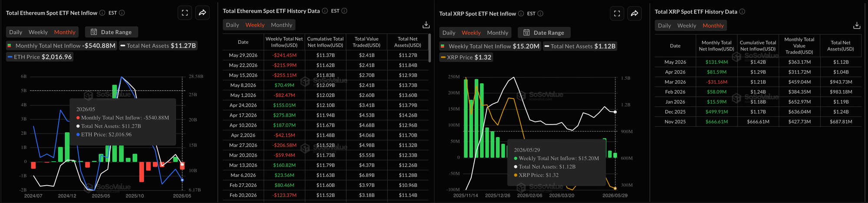
Task: Click Monthly Total Net Inflow(USD) column header
Action: tap(717, 46)
